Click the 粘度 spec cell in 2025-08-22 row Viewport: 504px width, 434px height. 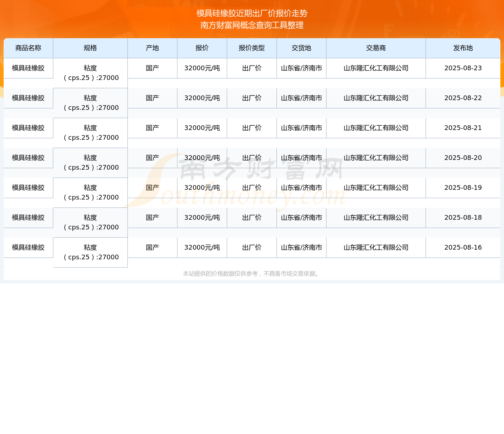click(90, 103)
